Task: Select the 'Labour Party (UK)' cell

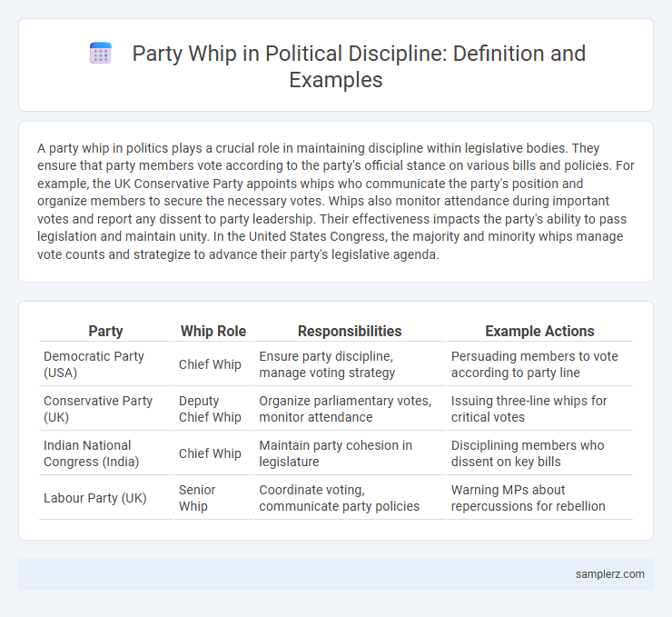Action: 106,498
